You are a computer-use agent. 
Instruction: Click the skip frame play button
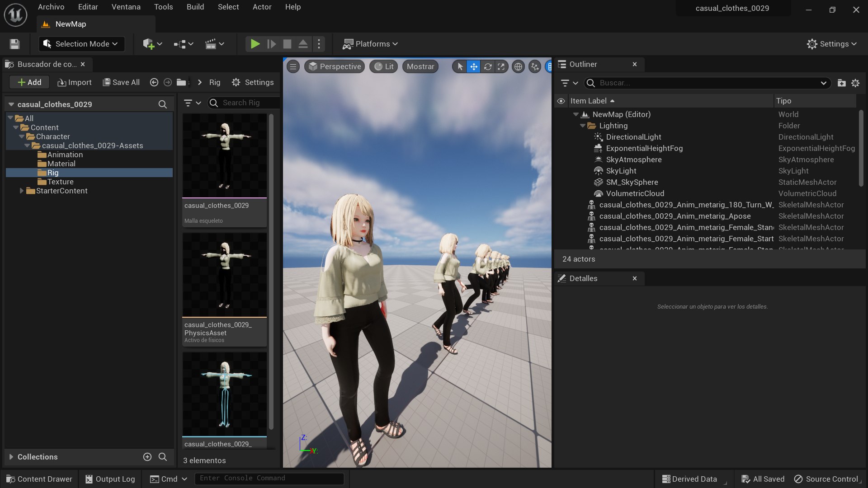271,44
